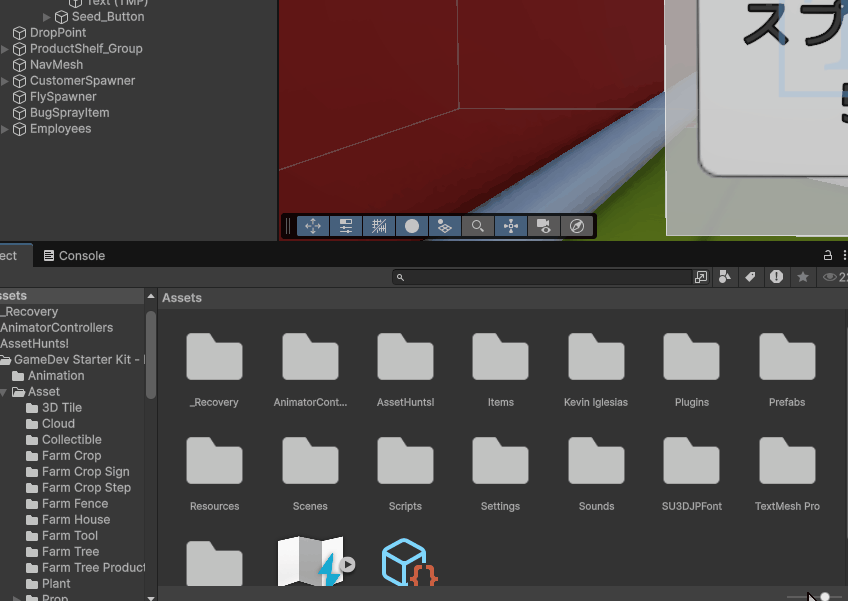Expand the CustomerSpawner object in hierarchy
Screen dimensions: 848x601
point(6,81)
